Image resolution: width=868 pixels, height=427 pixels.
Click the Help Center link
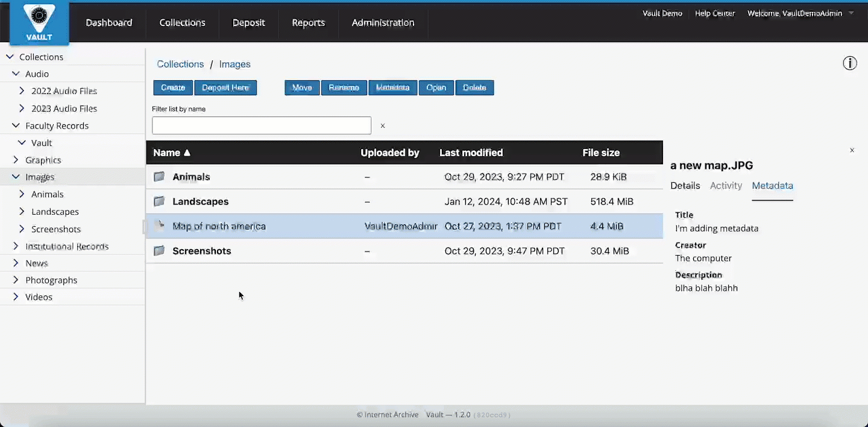[x=714, y=13]
